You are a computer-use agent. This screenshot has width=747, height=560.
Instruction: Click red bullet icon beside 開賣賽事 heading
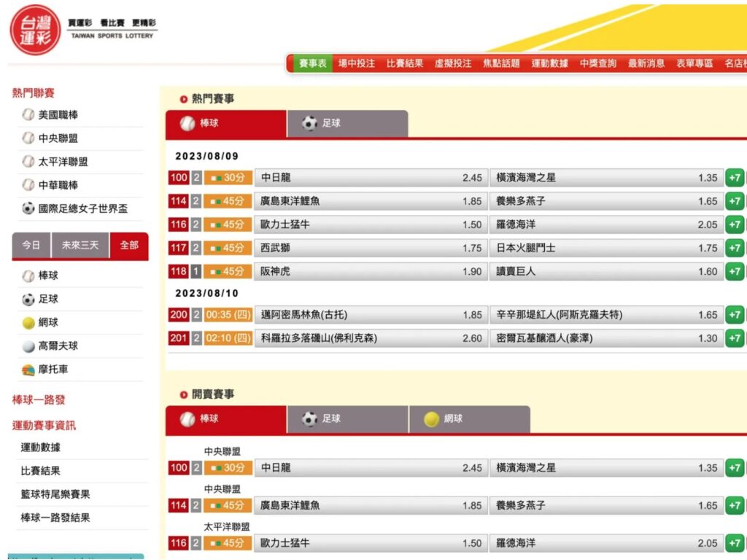tap(183, 394)
